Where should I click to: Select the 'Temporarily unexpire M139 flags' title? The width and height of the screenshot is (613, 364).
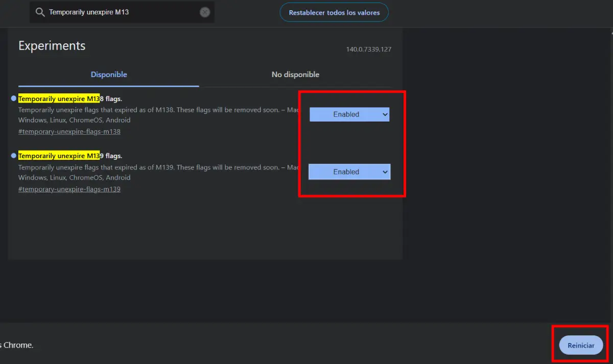click(70, 156)
